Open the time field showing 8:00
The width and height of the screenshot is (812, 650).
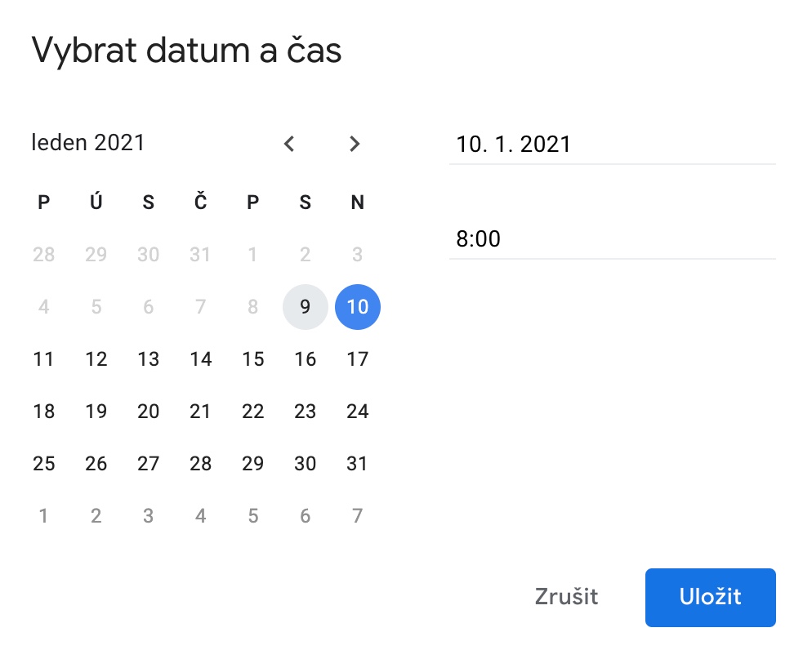[611, 240]
